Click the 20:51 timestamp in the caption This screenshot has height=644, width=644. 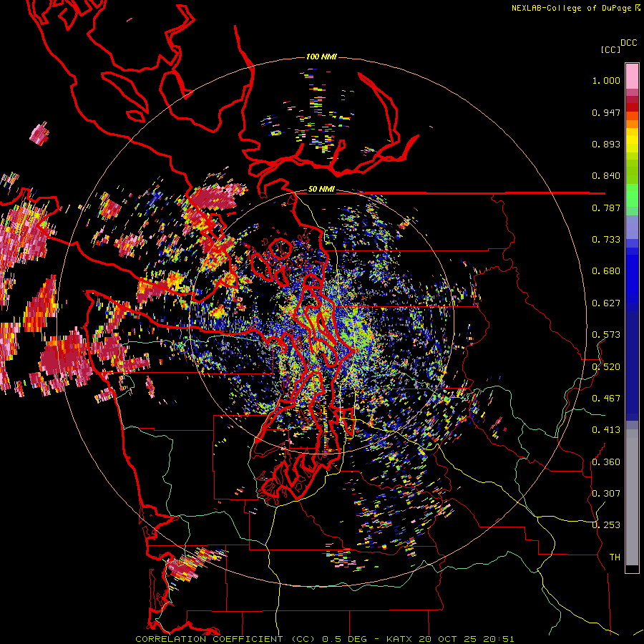coord(498,639)
